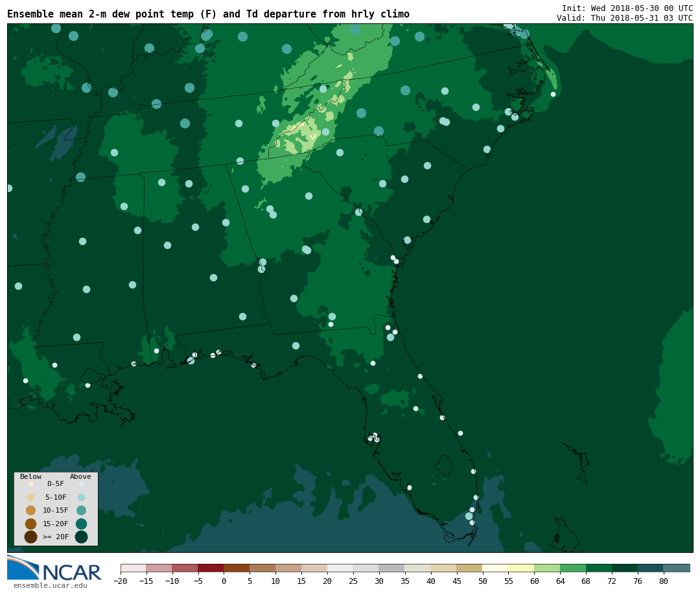The width and height of the screenshot is (700, 593).
Task: Pick colorbar swatch between 68 and 72
Action: pos(599,568)
